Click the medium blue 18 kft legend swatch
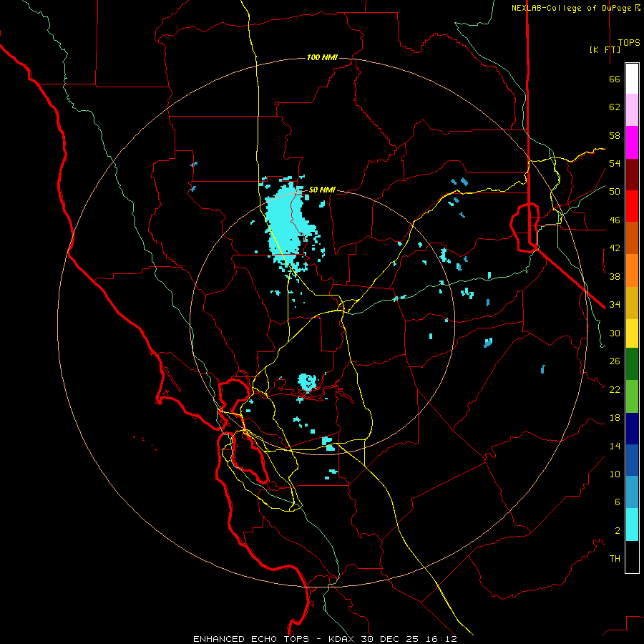Image resolution: width=644 pixels, height=644 pixels. click(x=632, y=460)
